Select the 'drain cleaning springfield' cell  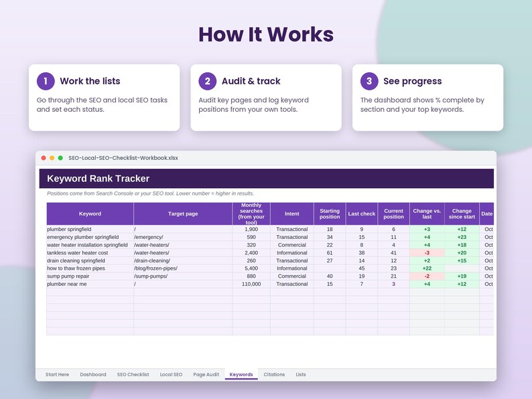(x=90, y=260)
